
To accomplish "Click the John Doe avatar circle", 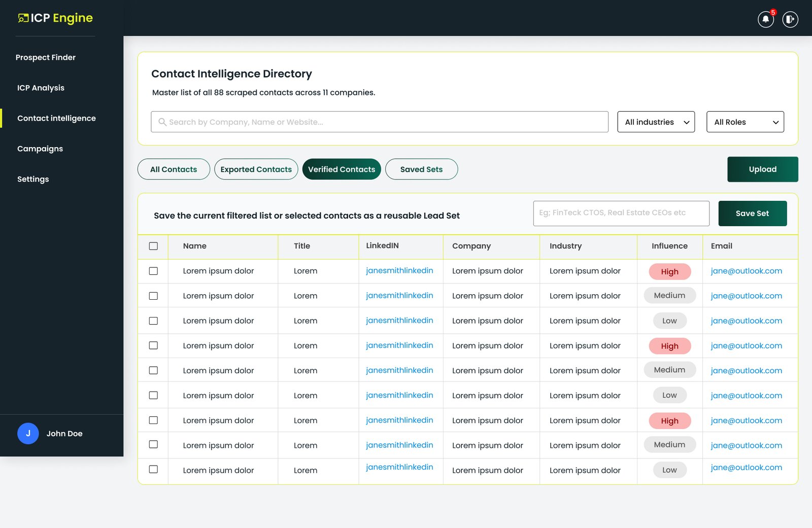I will tap(28, 433).
